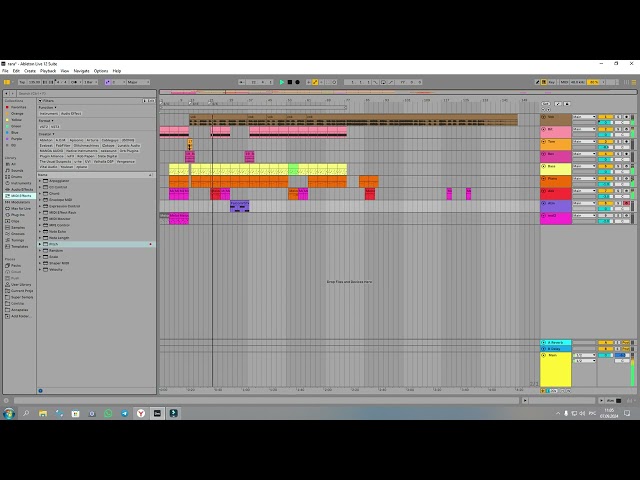
Task: Toggle the Key map mode button
Action: [552, 82]
